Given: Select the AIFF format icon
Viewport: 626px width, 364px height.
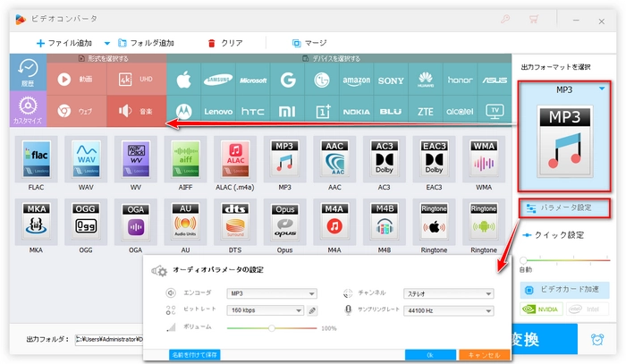Looking at the screenshot, I should 186,159.
